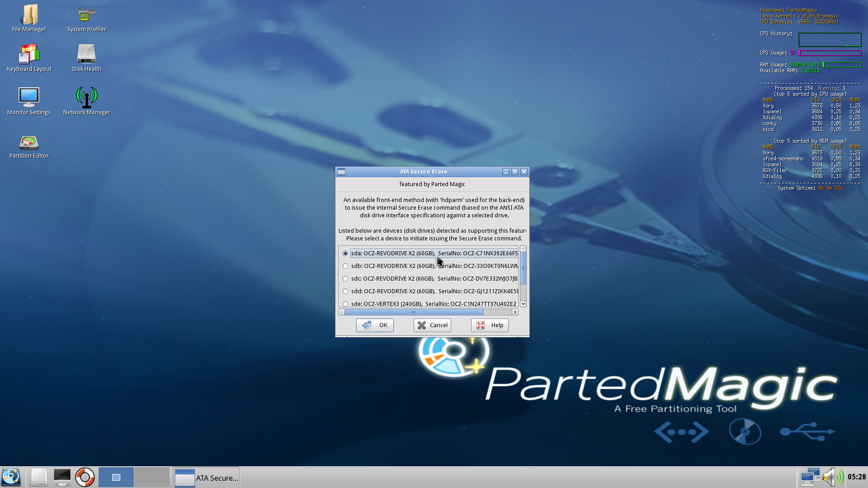
Task: Launch the System Profiler desktop icon
Action: tap(86, 19)
